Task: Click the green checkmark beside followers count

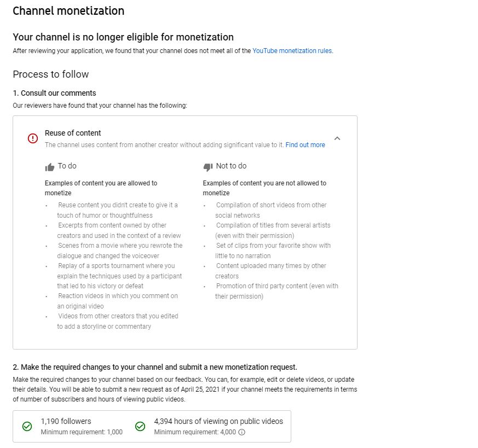Action: pyautogui.click(x=27, y=426)
